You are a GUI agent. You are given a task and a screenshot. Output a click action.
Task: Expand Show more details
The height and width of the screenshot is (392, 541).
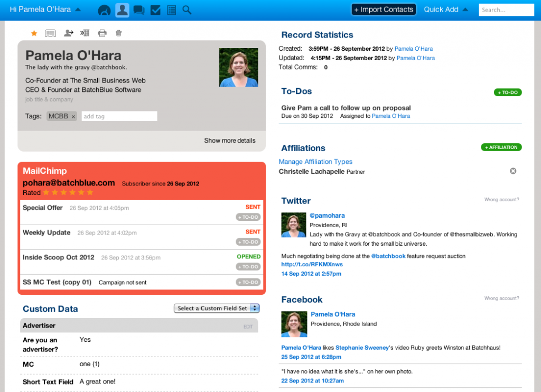click(x=230, y=141)
